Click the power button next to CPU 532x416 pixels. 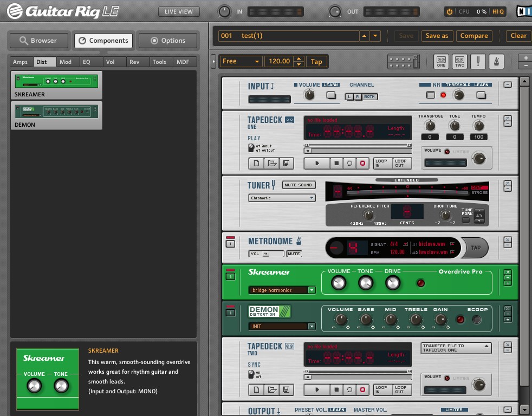tap(450, 11)
